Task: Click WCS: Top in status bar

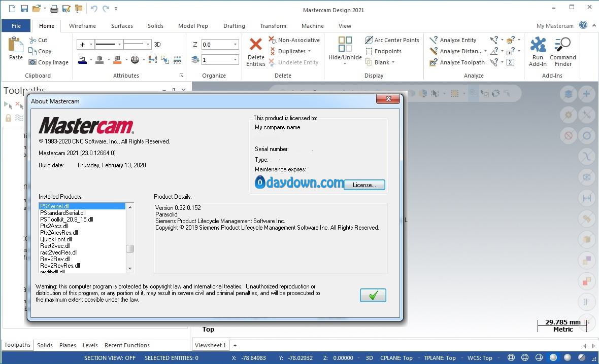Action: pyautogui.click(x=480, y=358)
